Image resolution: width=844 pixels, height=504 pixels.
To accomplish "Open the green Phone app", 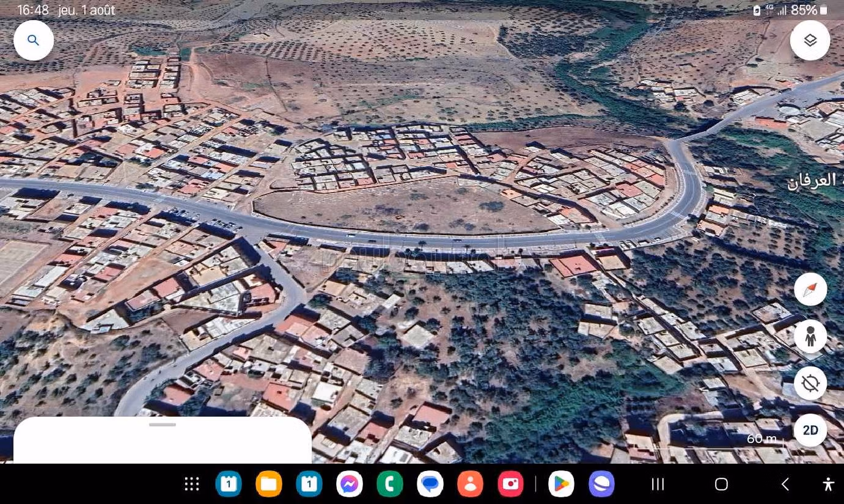I will [390, 484].
